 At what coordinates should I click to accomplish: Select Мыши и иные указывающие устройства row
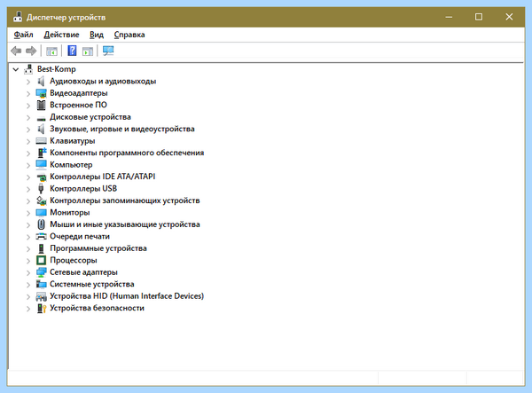click(125, 224)
